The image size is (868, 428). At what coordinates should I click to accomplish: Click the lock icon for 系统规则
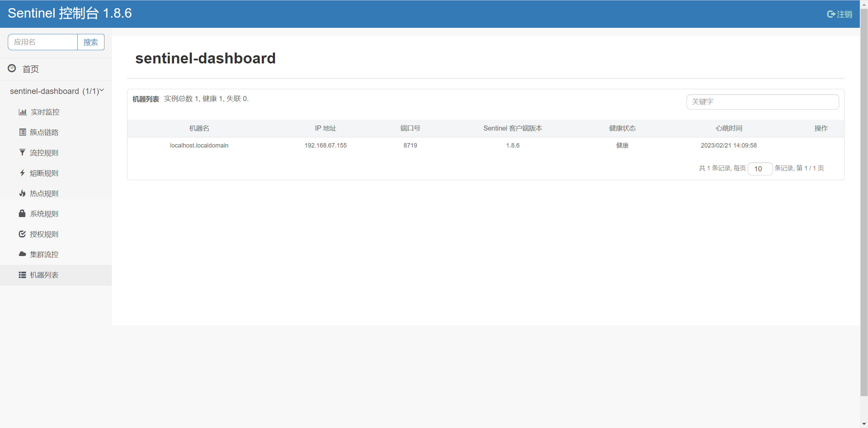click(22, 213)
